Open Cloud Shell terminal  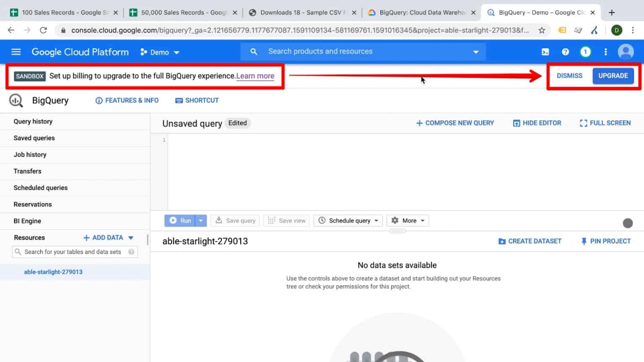(545, 52)
